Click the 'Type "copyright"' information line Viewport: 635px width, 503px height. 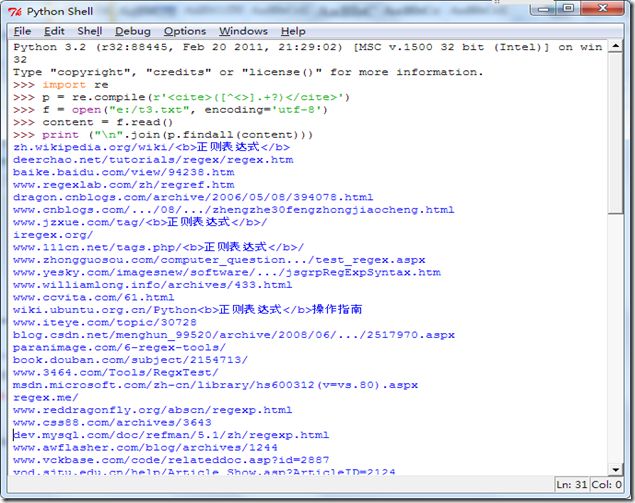pos(248,72)
